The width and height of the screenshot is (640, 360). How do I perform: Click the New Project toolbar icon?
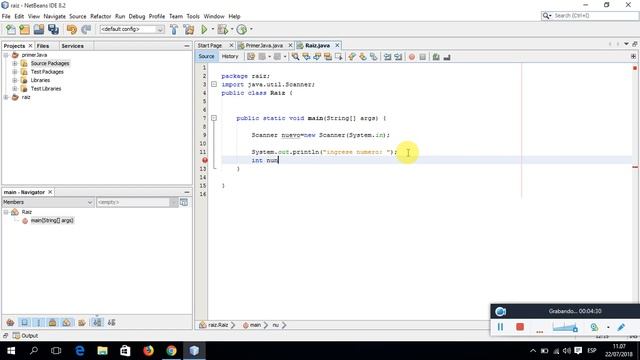pyautogui.click(x=24, y=29)
